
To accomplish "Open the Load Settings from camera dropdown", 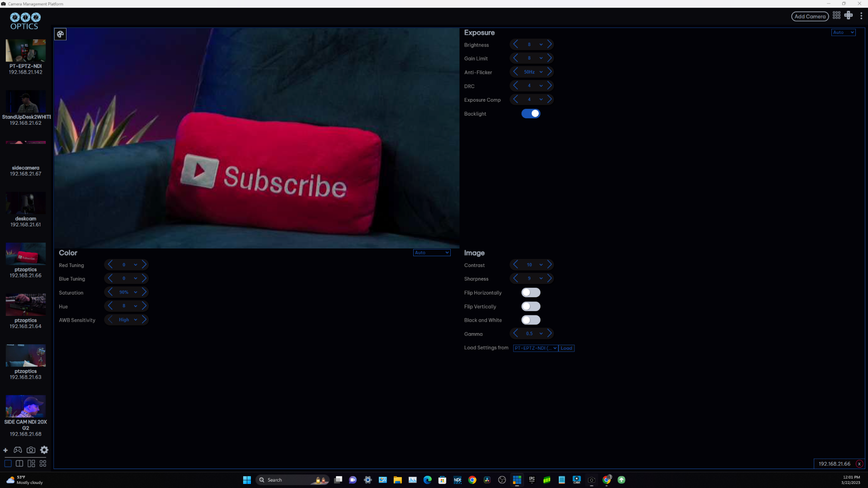I will (536, 348).
